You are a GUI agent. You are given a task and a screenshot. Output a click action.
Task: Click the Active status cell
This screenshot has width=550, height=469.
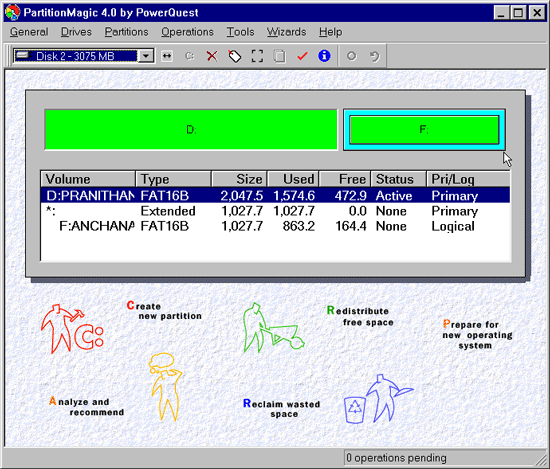[x=394, y=196]
